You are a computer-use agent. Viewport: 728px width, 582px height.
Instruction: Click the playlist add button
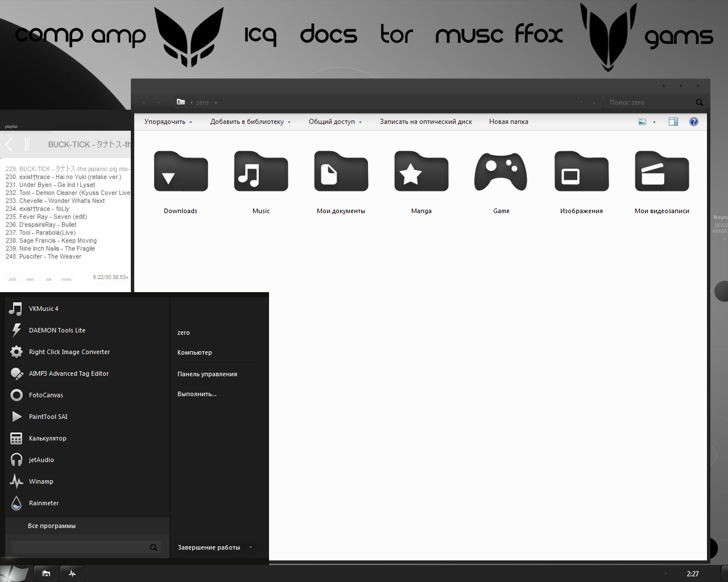(13, 279)
